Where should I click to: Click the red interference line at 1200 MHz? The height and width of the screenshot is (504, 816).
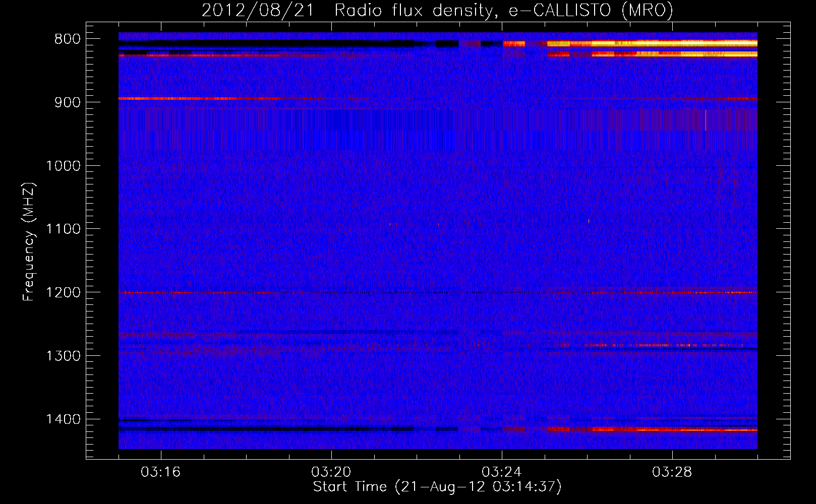[x=438, y=292]
